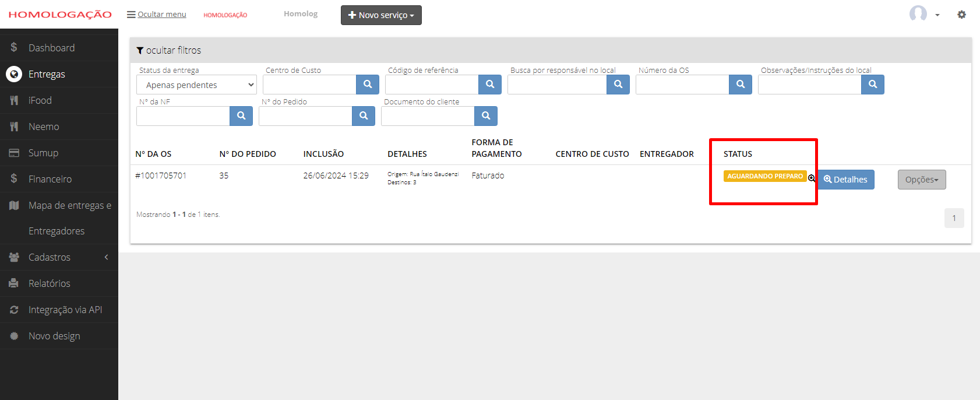Click the Entregas globe icon
The height and width of the screenshot is (400, 980).
pos(14,74)
